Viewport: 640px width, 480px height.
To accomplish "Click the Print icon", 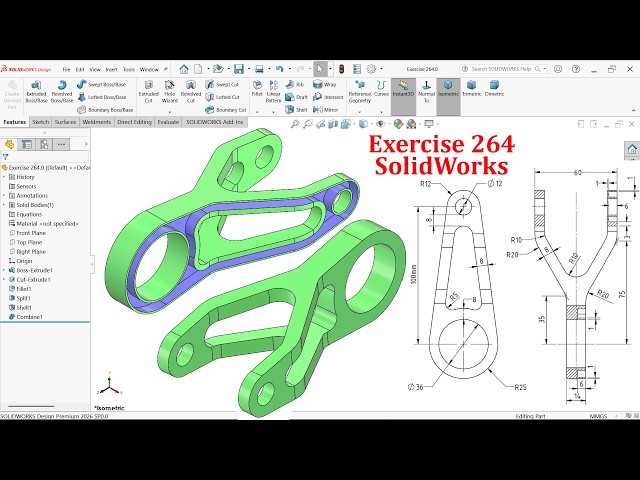I will (x=259, y=69).
